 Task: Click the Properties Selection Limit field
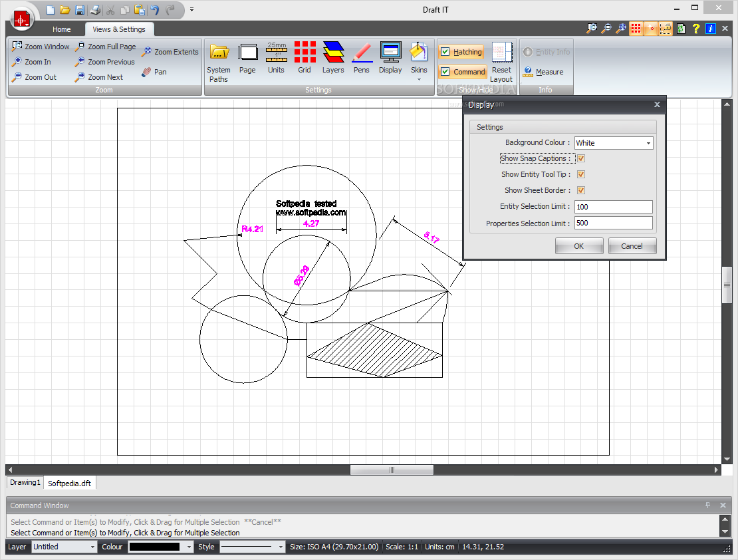click(613, 223)
